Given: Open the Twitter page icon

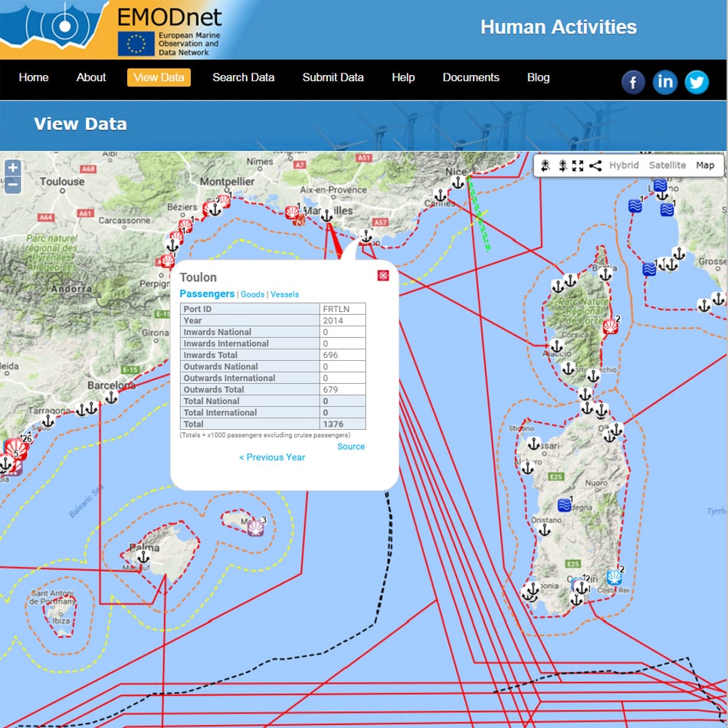Looking at the screenshot, I should [697, 82].
